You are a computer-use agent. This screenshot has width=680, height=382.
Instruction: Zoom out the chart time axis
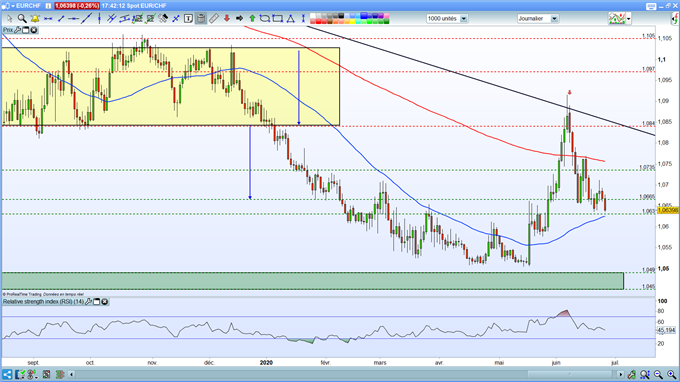click(x=658, y=374)
